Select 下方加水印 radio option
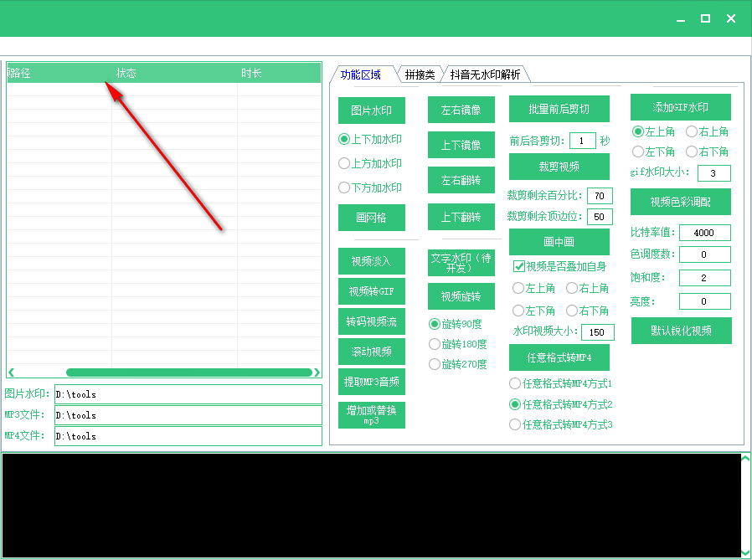The image size is (752, 560). (x=370, y=188)
